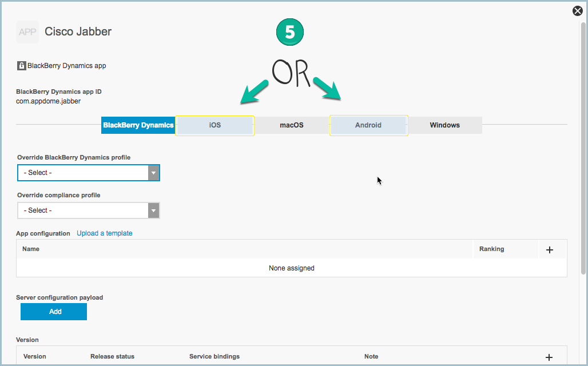Click the Override compliance profile label
Screen dimensions: 588x366
(59, 196)
